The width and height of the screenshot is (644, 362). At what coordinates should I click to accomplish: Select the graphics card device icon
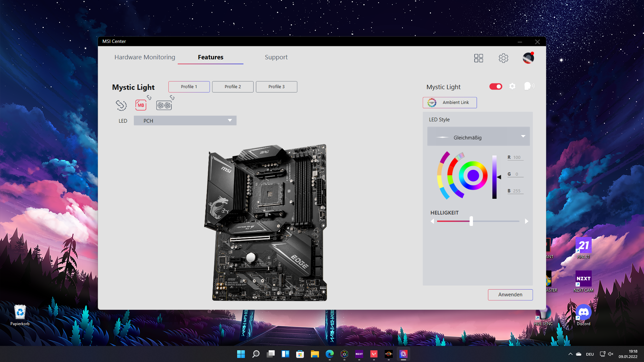(x=164, y=106)
